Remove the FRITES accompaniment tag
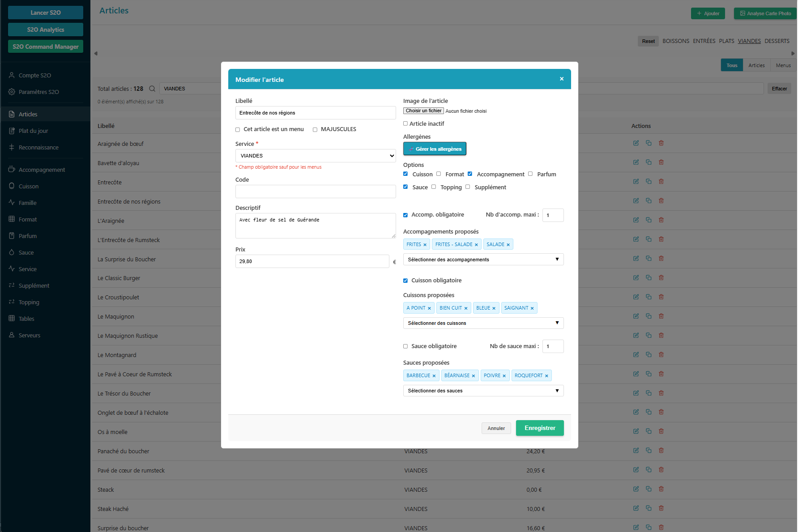This screenshot has width=798, height=532. (x=425, y=245)
